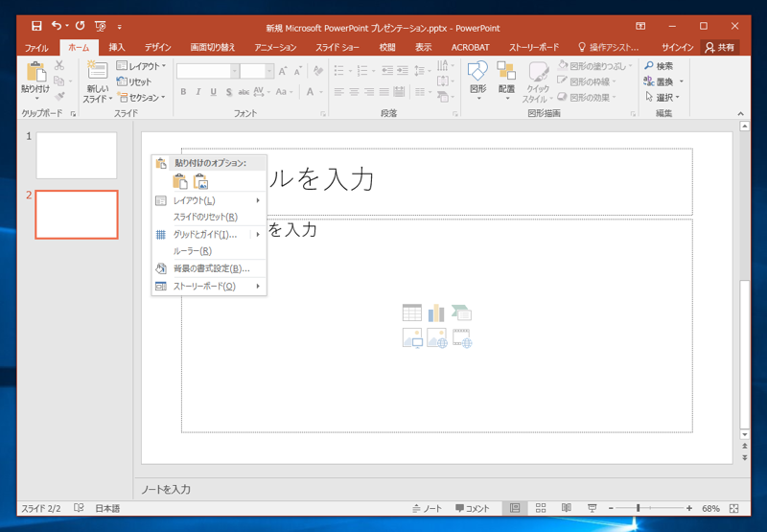Switch to Slide Sorter view in status bar
Image resolution: width=767 pixels, height=532 pixels.
coord(541,508)
